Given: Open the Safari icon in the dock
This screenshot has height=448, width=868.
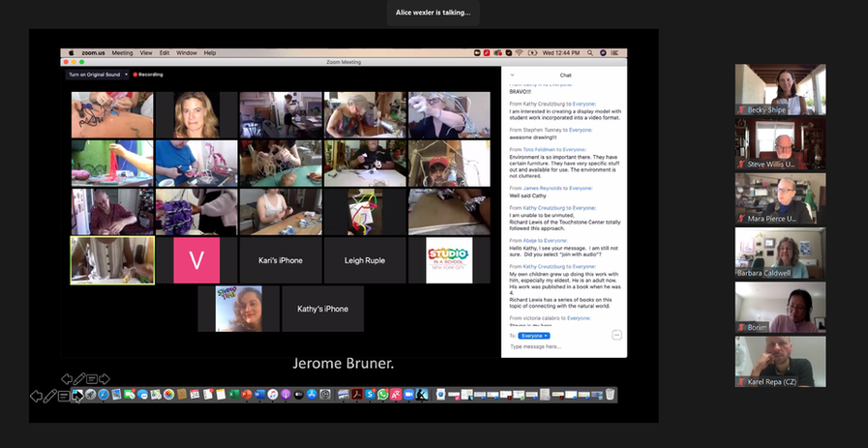Looking at the screenshot, I should pos(104,394).
